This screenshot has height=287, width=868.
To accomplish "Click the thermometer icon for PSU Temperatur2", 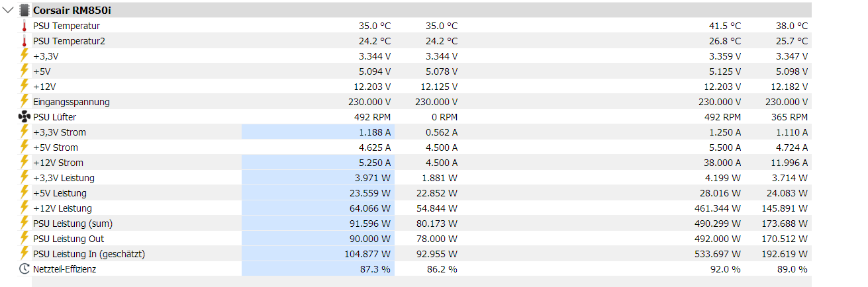I will (24, 41).
